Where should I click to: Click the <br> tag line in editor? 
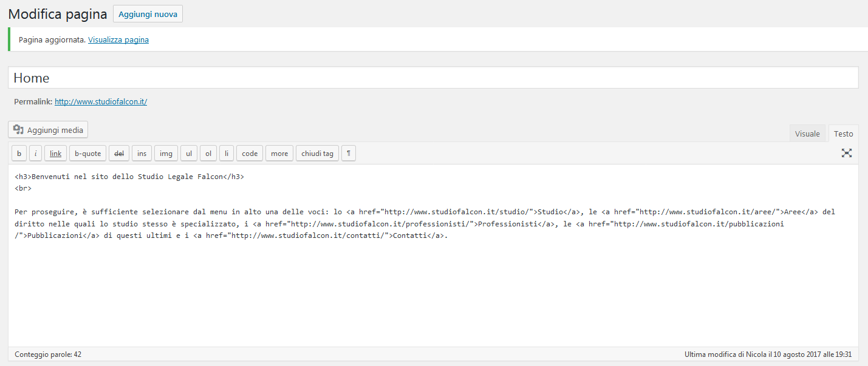23,188
